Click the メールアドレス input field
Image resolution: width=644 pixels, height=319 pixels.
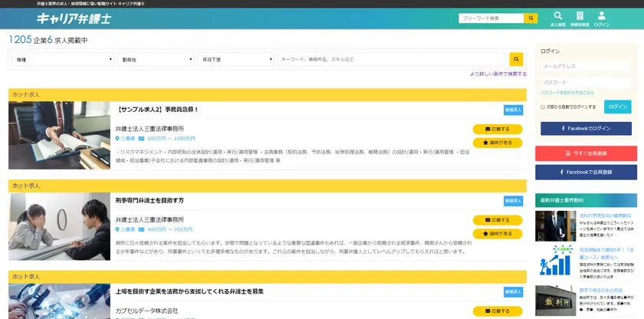pos(586,67)
